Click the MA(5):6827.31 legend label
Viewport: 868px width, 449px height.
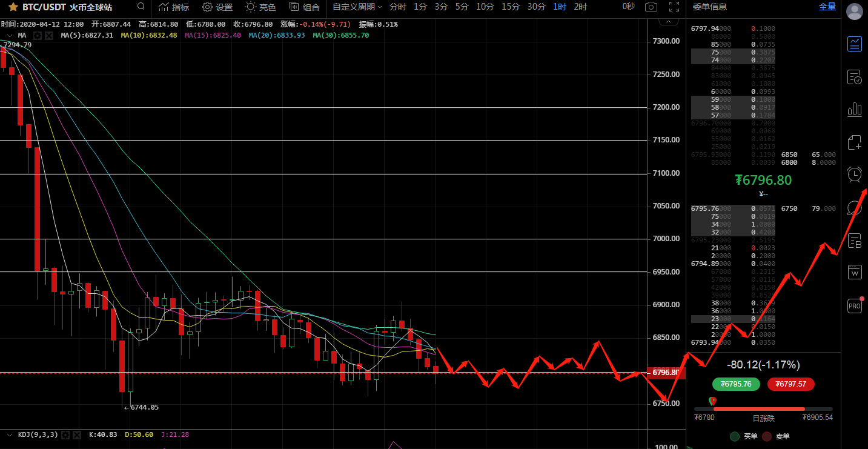point(87,36)
